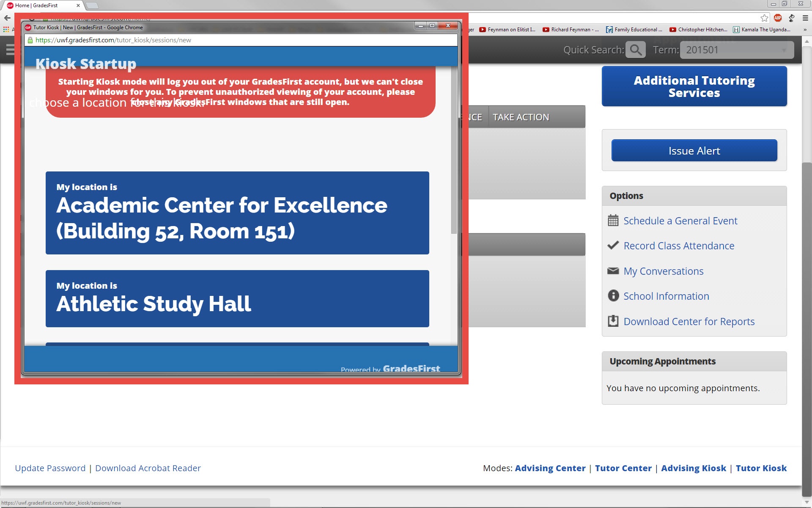Screen dimensions: 812x508
Task: Open the Update Password link
Action: coord(50,468)
